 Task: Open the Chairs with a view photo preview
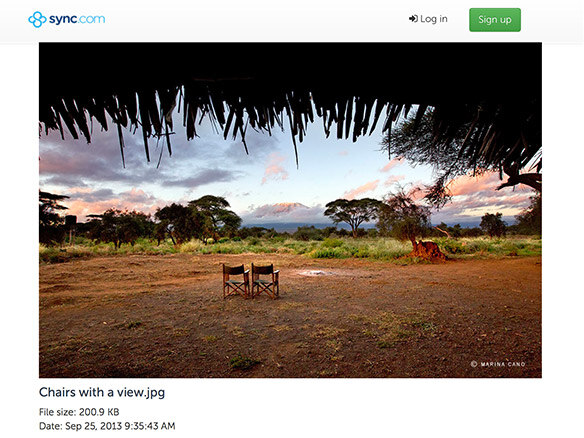[290, 210]
